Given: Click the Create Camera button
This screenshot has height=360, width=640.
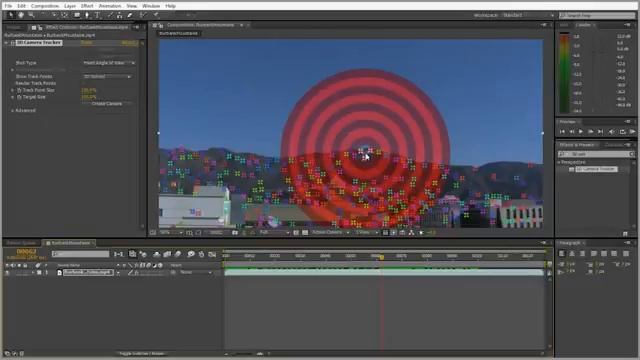Looking at the screenshot, I should coord(107,104).
